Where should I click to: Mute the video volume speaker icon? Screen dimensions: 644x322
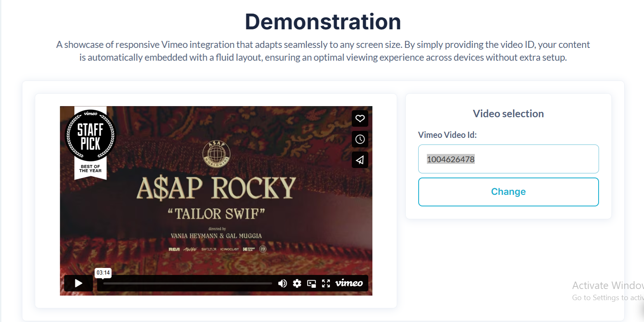click(283, 283)
